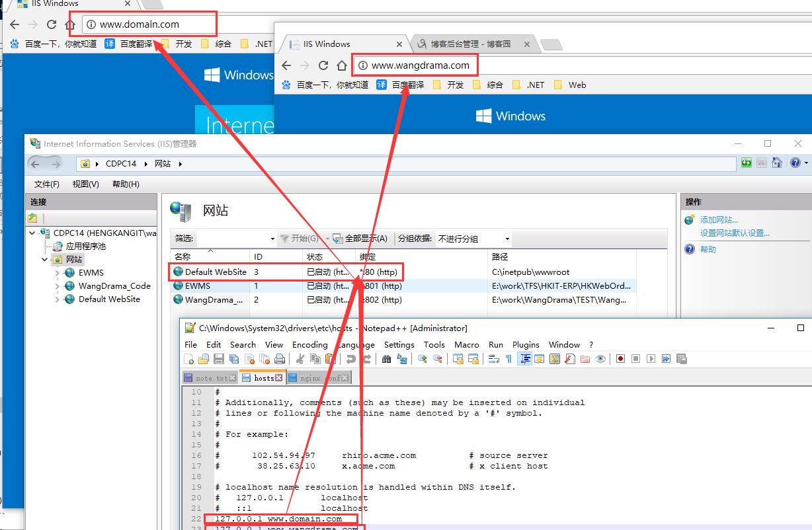This screenshot has width=812, height=530.
Task: Click the Paste clipboard icon in Notepad++
Action: pyautogui.click(x=329, y=359)
